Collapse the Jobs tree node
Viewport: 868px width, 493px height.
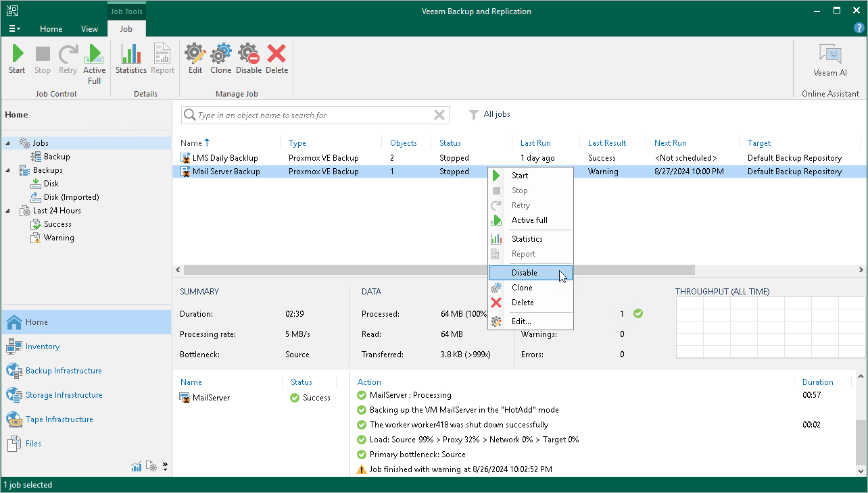pyautogui.click(x=8, y=143)
